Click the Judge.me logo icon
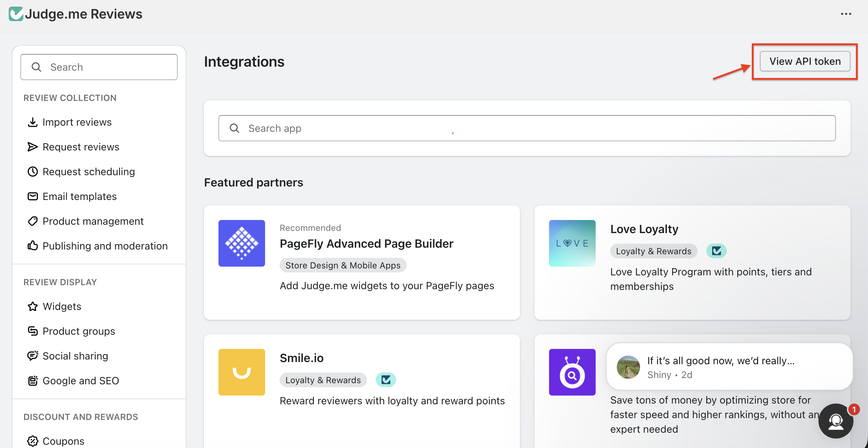868x448 pixels. pyautogui.click(x=16, y=14)
